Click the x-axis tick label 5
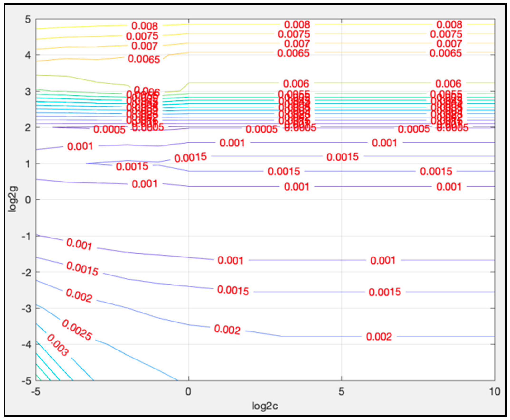 [x=341, y=392]
